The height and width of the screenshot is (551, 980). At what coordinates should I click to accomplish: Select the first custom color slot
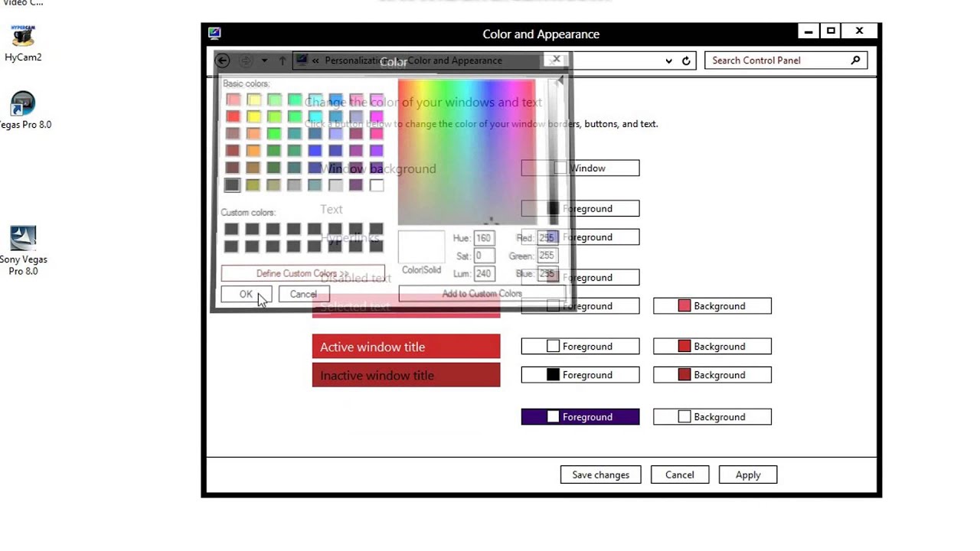pos(231,229)
